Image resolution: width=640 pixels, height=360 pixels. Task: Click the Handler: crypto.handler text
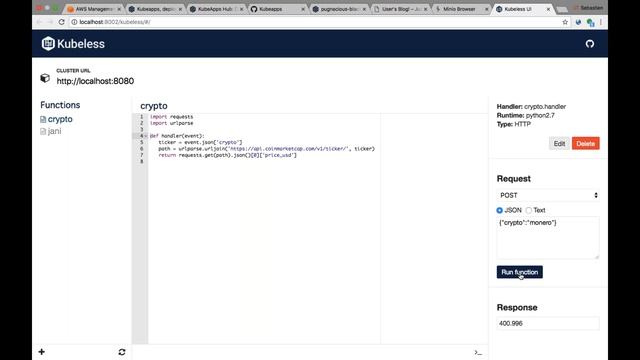(531, 107)
